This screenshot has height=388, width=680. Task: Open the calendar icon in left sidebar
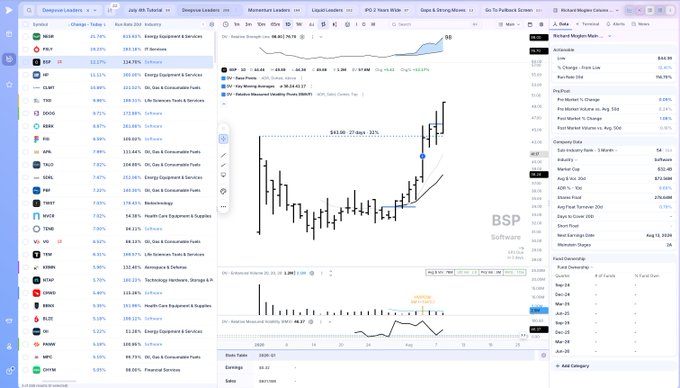click(9, 34)
